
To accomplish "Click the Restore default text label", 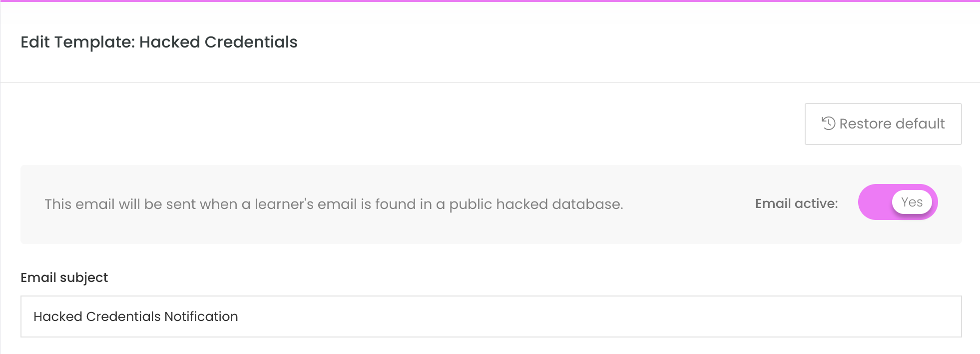I will [x=892, y=123].
